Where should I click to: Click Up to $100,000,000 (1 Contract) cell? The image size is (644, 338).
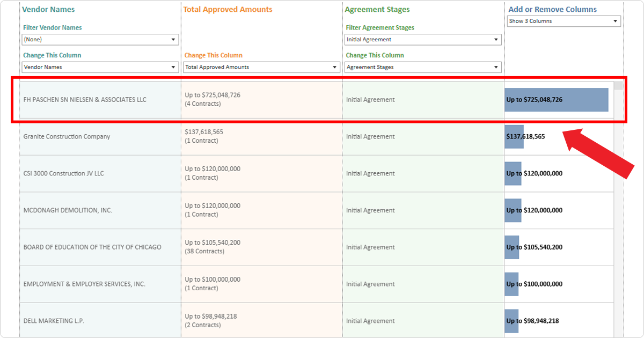262,284
